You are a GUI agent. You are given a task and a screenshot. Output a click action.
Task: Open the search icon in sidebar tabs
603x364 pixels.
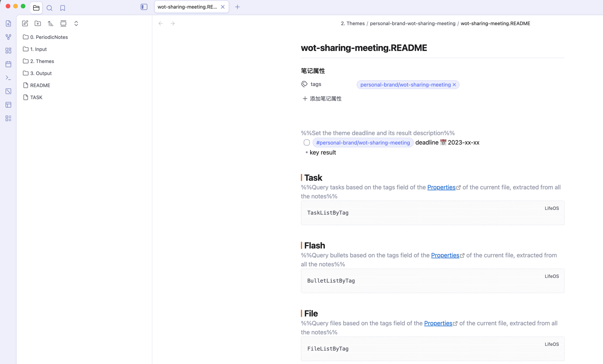(49, 8)
